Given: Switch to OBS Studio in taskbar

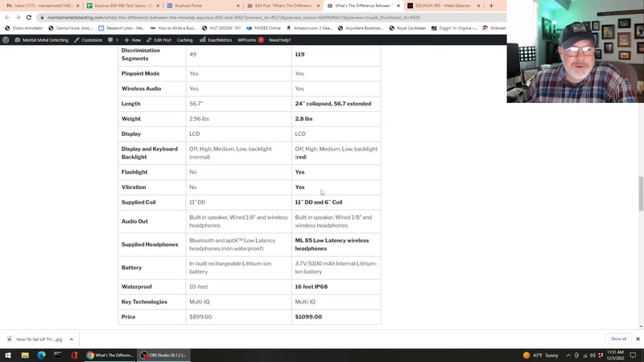Looking at the screenshot, I should coord(166,355).
